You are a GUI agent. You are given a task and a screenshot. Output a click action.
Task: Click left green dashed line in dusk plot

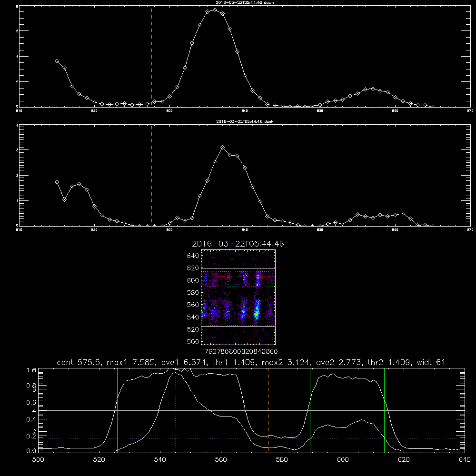coord(151,176)
